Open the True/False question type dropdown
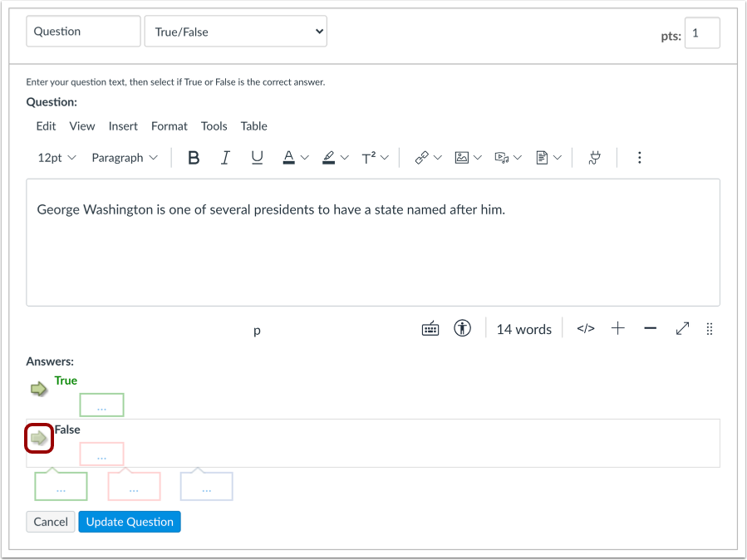The width and height of the screenshot is (747, 560). (x=236, y=32)
